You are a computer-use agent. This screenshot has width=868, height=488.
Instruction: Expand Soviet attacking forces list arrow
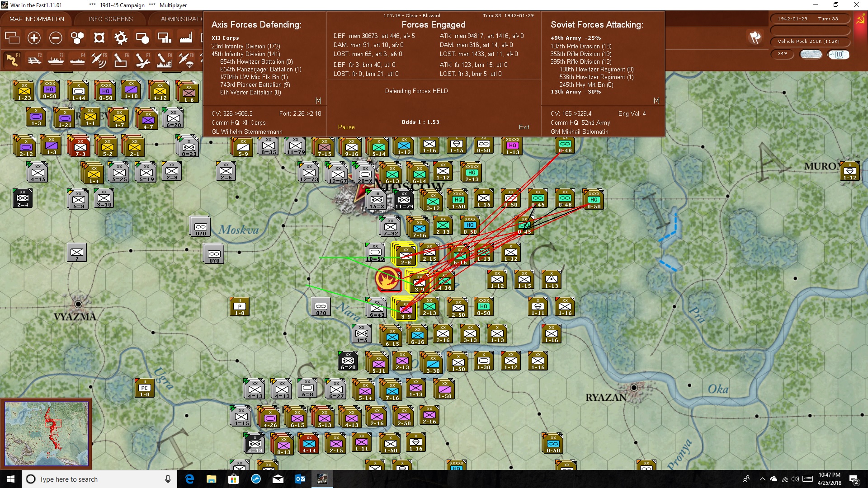(656, 100)
